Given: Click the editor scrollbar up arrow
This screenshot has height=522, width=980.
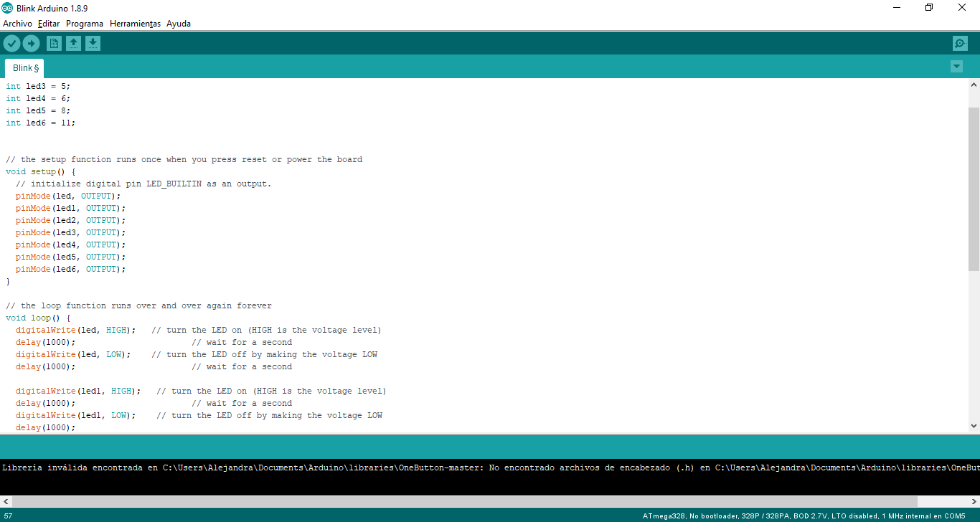Looking at the screenshot, I should click(974, 85).
